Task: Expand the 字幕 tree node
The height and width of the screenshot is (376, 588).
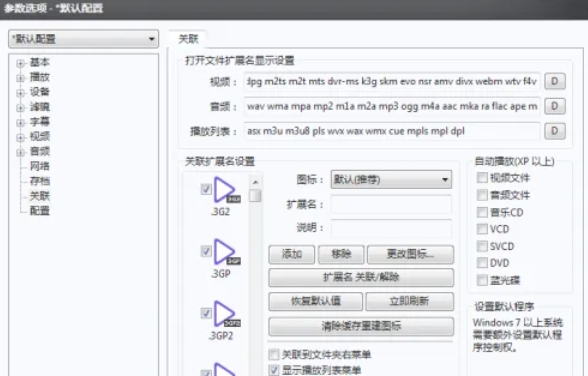Action: 21,123
